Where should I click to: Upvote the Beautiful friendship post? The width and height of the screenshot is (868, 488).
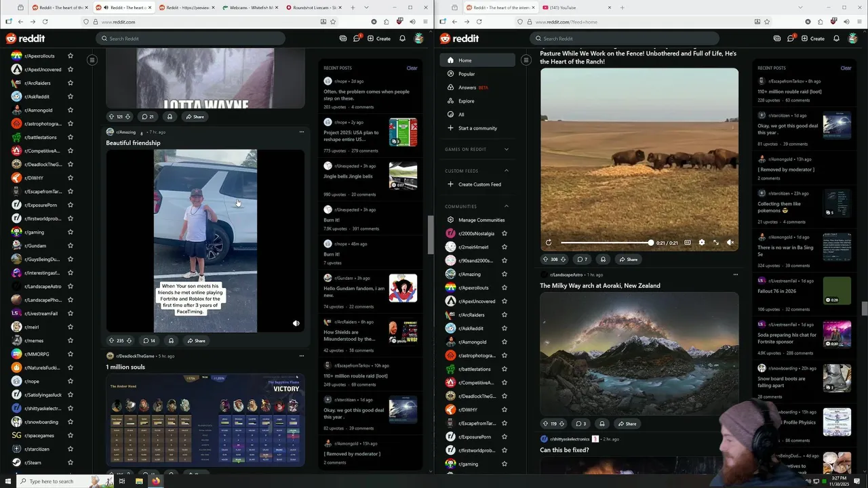[x=111, y=340]
